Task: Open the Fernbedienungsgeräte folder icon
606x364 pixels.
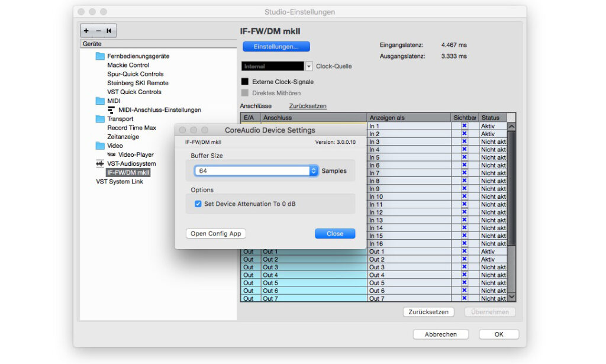Action: pyautogui.click(x=100, y=56)
